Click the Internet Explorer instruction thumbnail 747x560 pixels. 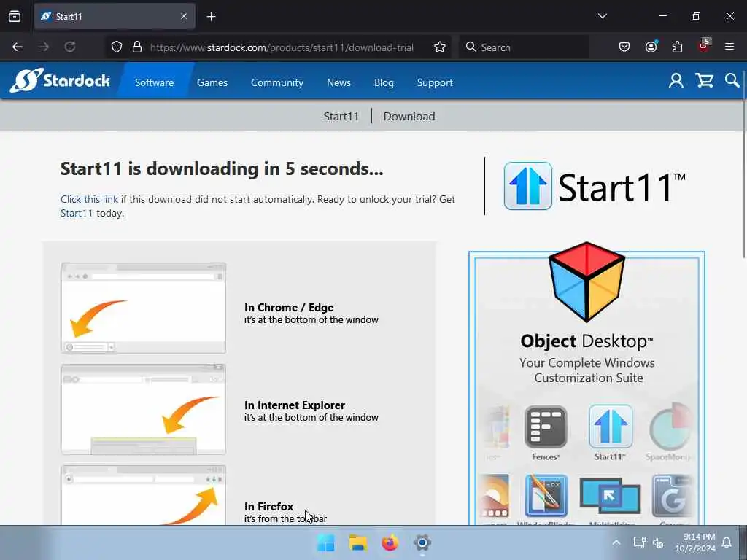point(144,410)
